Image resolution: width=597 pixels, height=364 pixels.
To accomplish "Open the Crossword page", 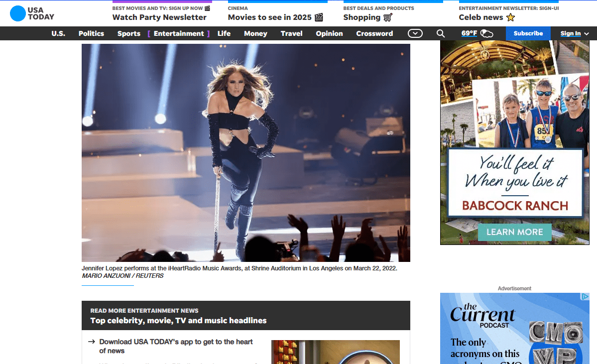I will (x=374, y=33).
